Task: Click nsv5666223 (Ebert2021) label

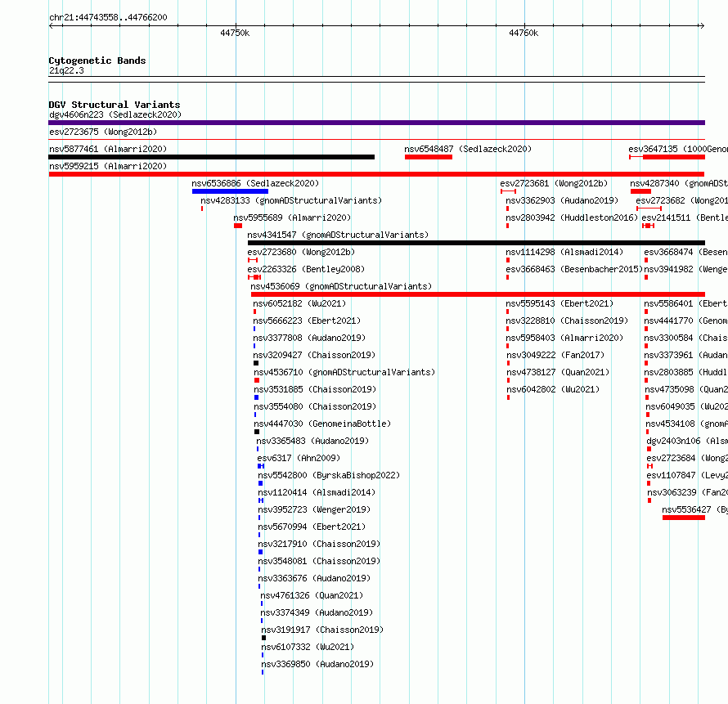Action: [x=307, y=321]
